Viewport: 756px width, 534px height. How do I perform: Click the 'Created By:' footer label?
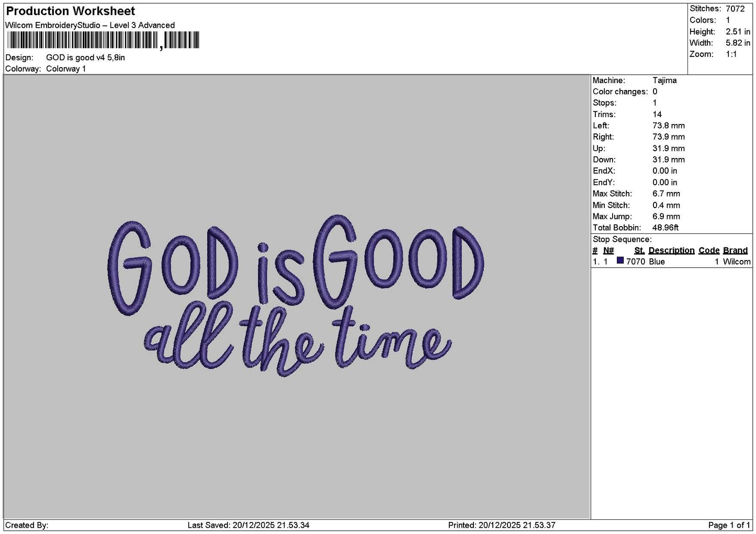[27, 525]
